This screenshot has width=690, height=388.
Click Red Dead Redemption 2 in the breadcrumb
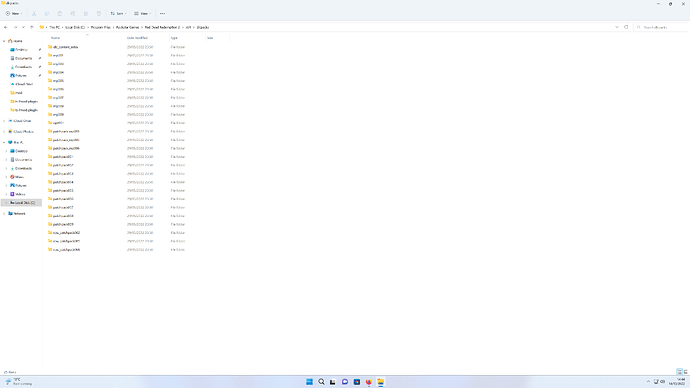[162, 27]
